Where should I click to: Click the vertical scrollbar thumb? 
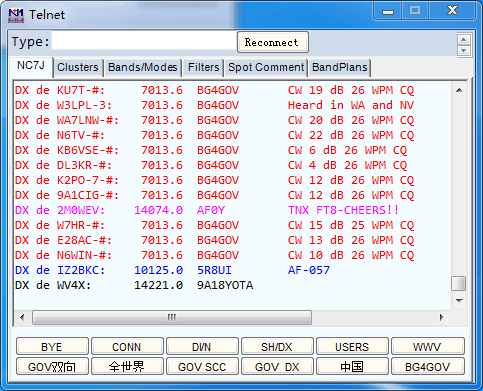point(459,284)
